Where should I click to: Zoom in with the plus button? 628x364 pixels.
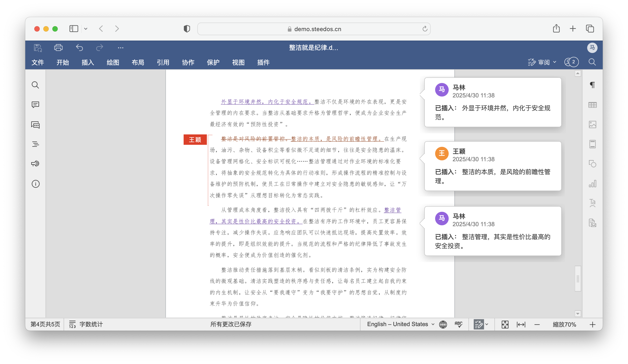[593, 324]
